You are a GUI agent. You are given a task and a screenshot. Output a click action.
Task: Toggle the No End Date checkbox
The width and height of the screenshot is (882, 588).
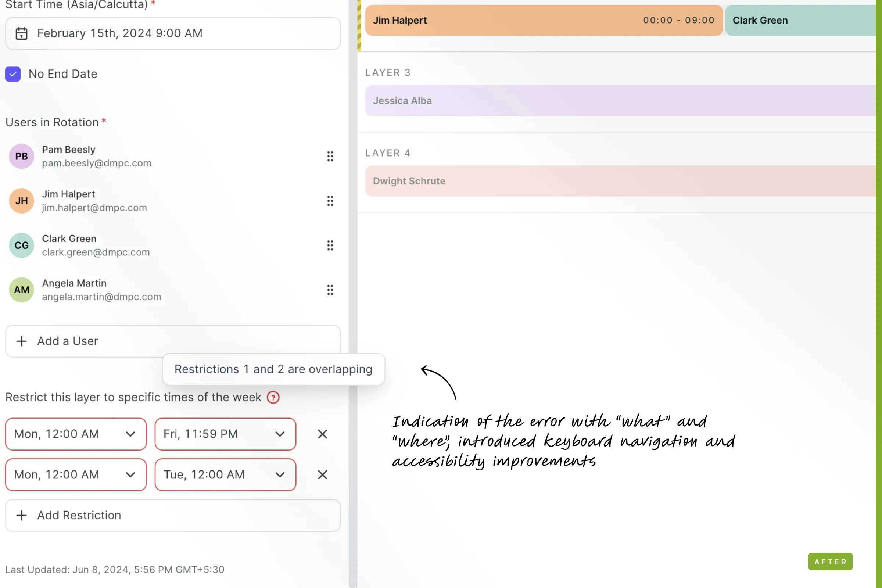point(13,73)
